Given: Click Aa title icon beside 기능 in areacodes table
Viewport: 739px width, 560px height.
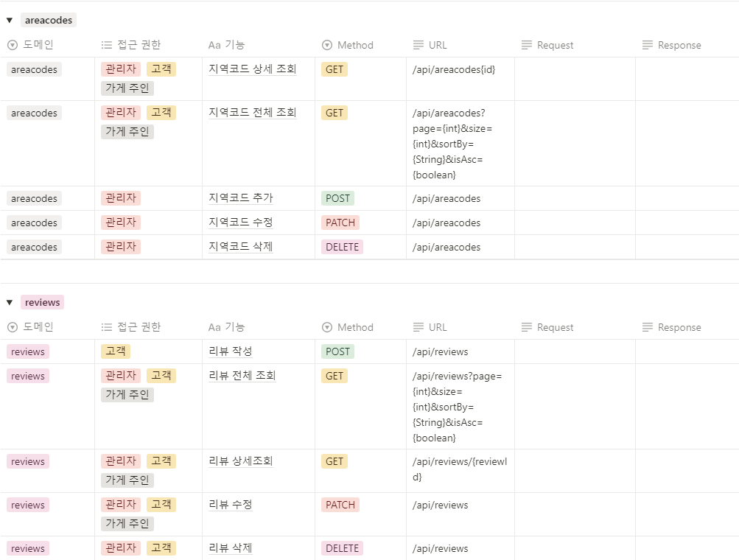Looking at the screenshot, I should 214,45.
